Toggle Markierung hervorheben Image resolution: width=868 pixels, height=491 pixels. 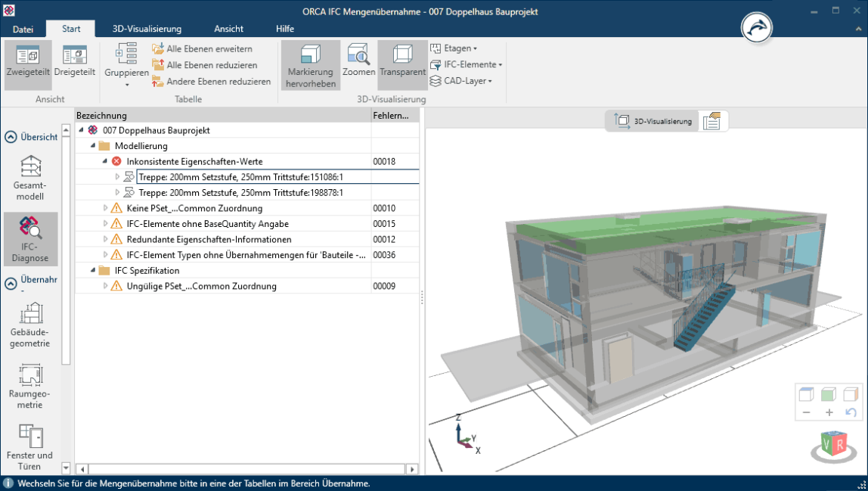311,65
